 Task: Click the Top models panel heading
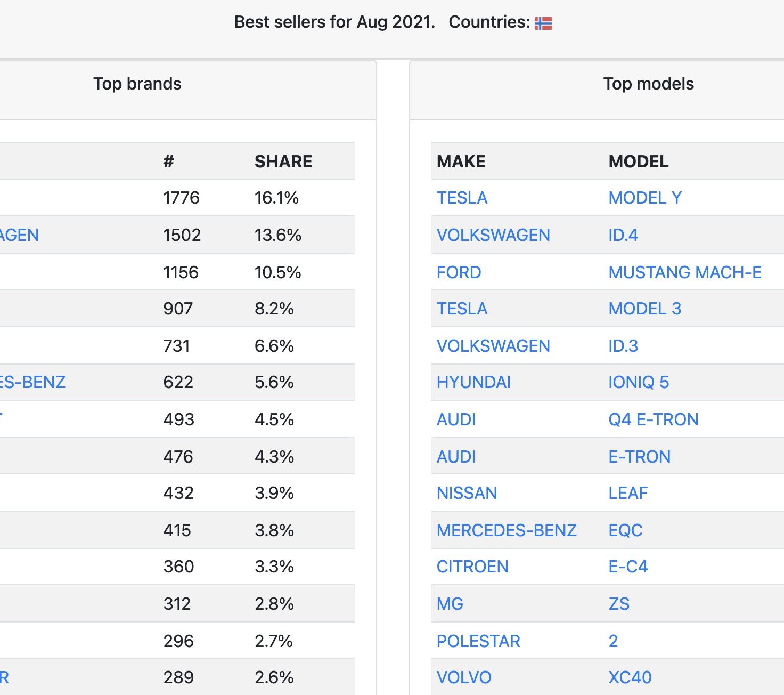(x=648, y=84)
